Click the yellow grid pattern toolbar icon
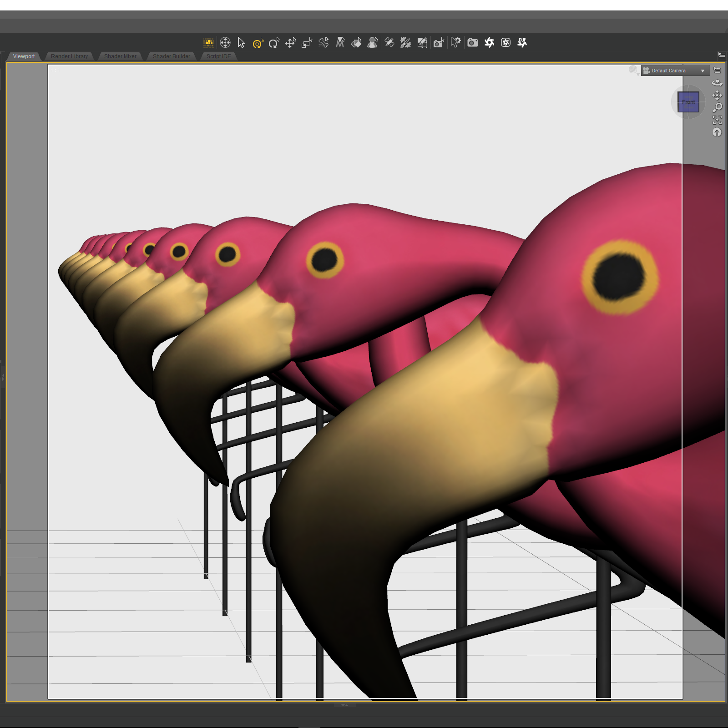The width and height of the screenshot is (728, 728). pyautogui.click(x=209, y=43)
